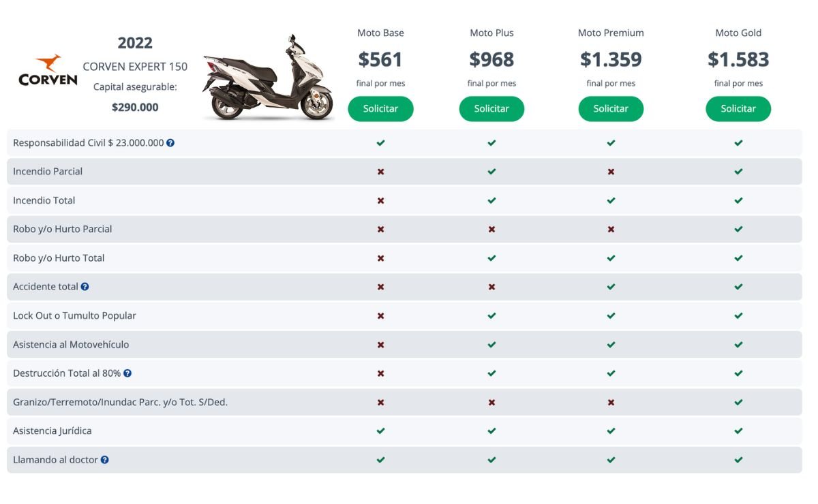The width and height of the screenshot is (818, 504).
Task: Click the Llamando al doctor help icon
Action: [105, 460]
